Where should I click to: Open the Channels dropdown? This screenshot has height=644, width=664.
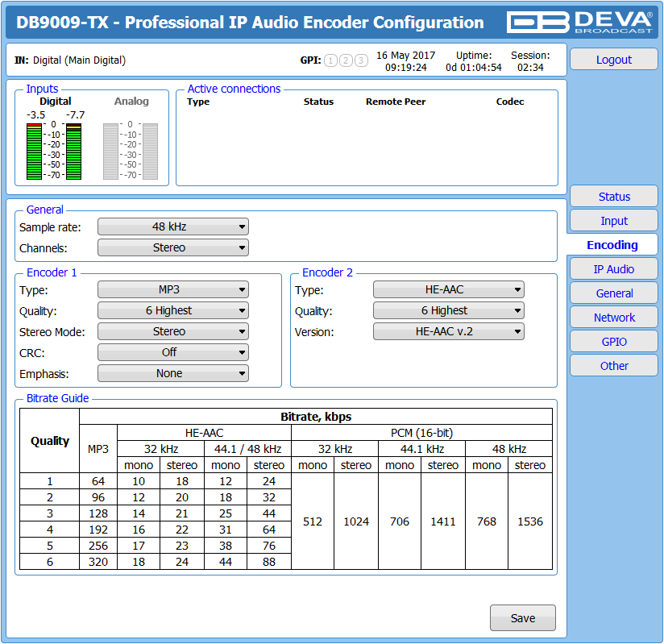pos(172,247)
